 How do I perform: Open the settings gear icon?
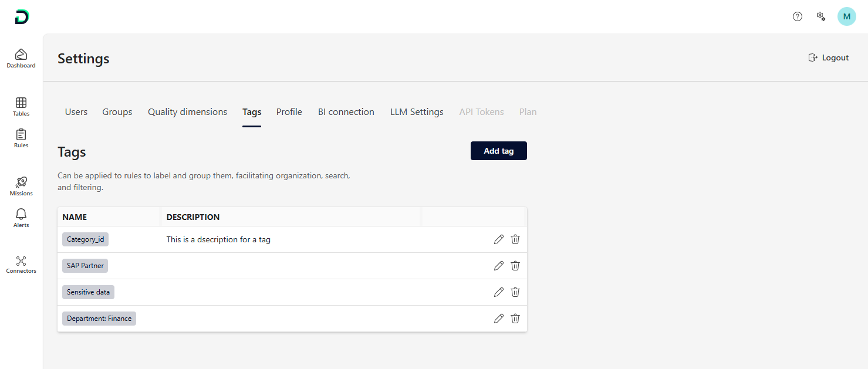[x=821, y=16]
